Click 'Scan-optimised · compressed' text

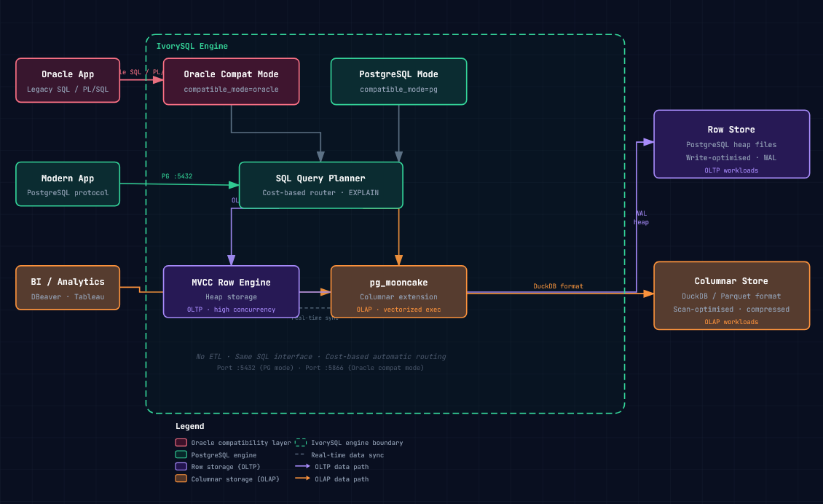[732, 310]
